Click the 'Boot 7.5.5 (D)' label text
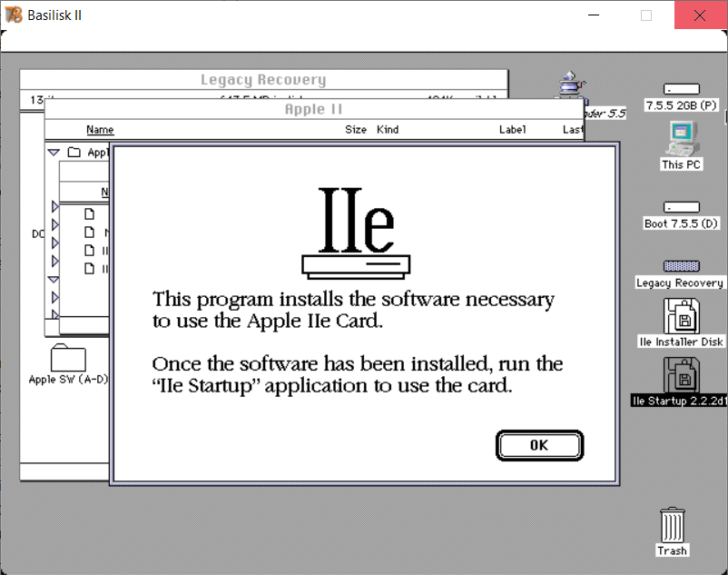The height and width of the screenshot is (575, 728). coord(681,223)
